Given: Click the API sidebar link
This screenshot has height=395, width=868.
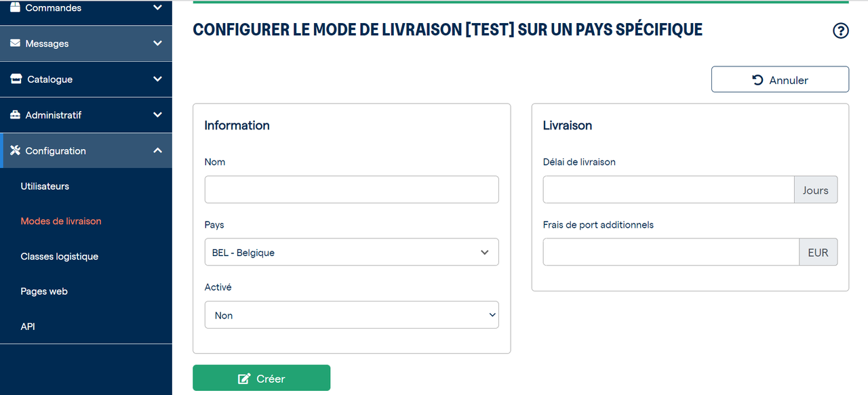Looking at the screenshot, I should point(28,327).
